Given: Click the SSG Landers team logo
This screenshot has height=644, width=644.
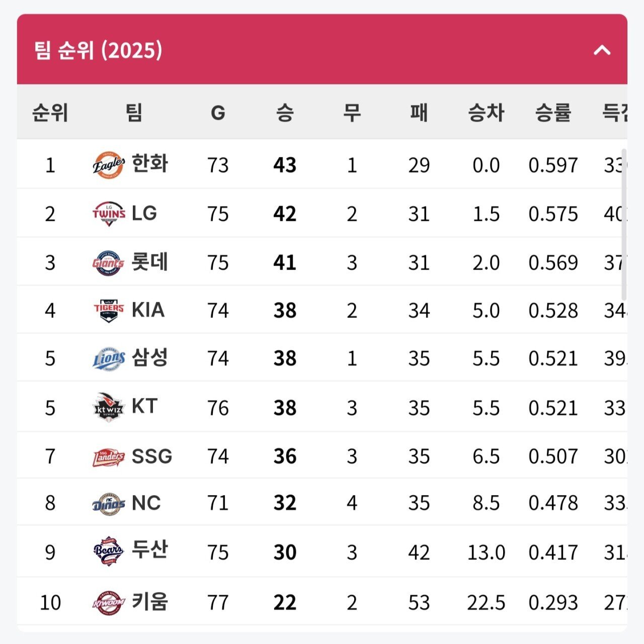Looking at the screenshot, I should pos(109,456).
